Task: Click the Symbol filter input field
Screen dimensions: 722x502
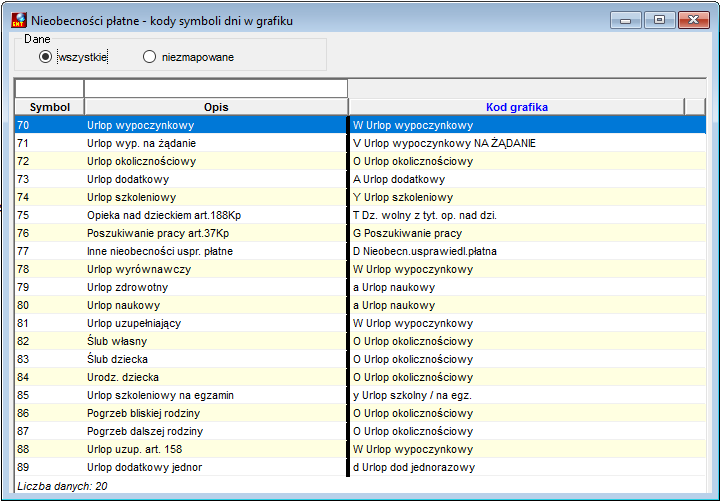Action: pyautogui.click(x=49, y=88)
